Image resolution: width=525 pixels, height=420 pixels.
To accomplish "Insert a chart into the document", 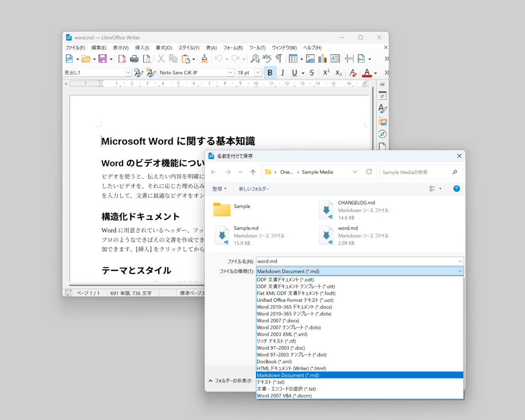I will (x=322, y=59).
